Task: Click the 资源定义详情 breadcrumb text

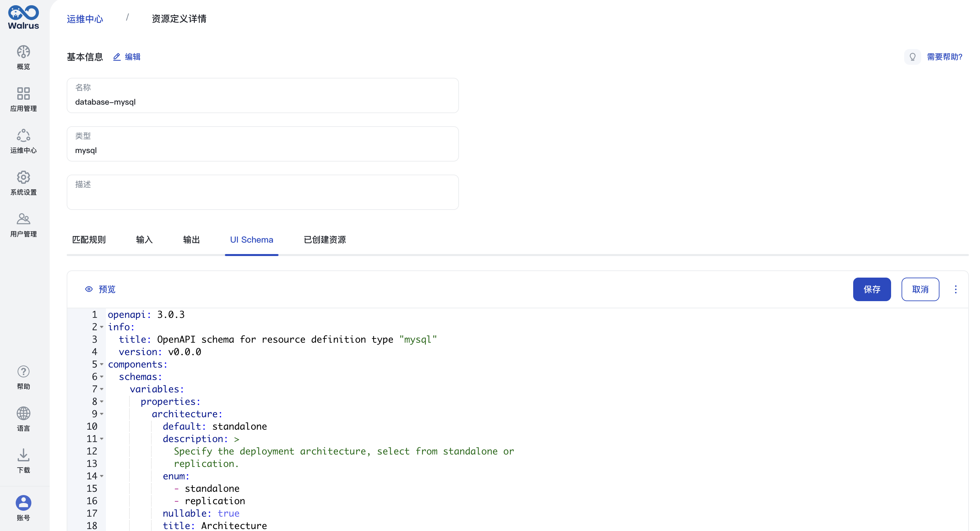Action: pos(179,19)
